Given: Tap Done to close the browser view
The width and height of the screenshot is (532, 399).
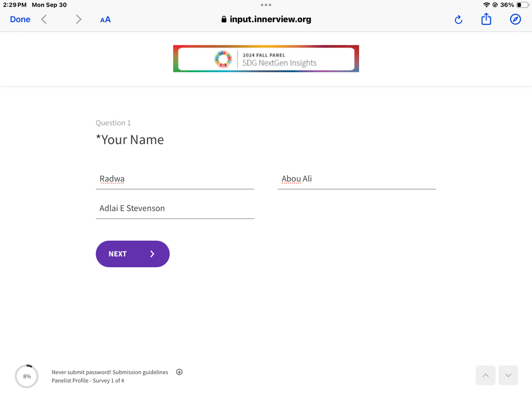Looking at the screenshot, I should 20,19.
